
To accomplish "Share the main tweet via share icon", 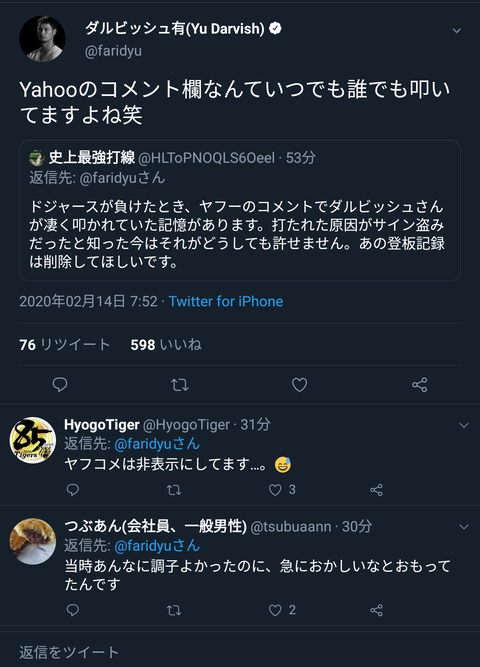I will coord(420,385).
